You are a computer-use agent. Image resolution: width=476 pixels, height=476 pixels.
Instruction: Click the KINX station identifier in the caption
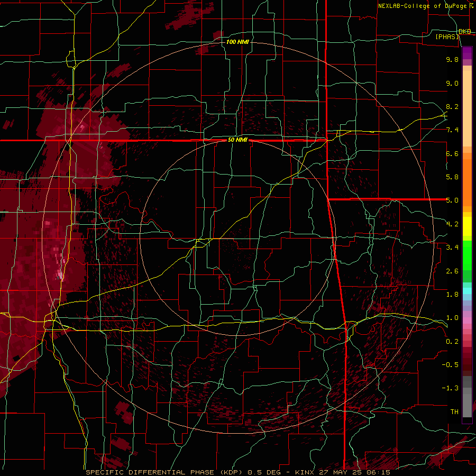pos(305,472)
